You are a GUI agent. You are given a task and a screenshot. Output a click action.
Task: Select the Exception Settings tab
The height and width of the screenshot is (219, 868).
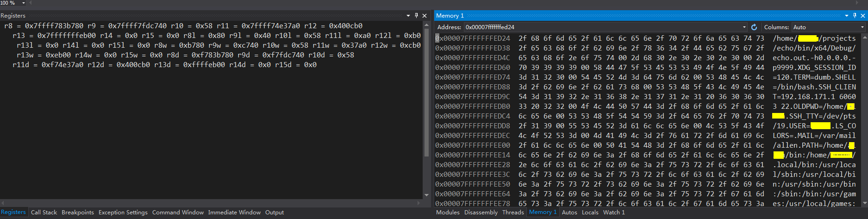pos(123,213)
